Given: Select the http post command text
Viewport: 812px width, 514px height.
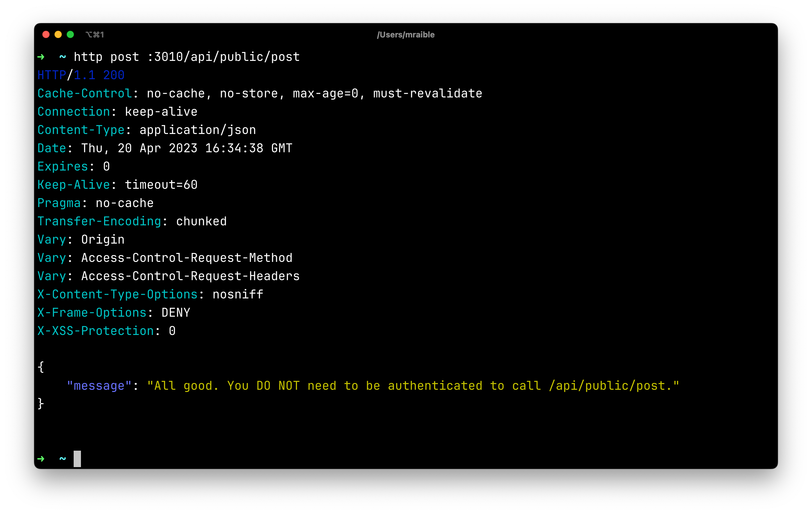Looking at the screenshot, I should point(187,57).
